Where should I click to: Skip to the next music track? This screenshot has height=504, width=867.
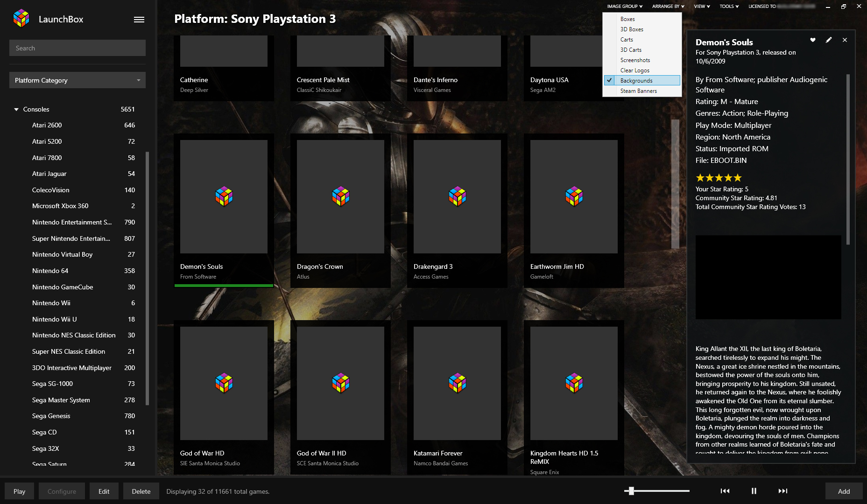(783, 491)
